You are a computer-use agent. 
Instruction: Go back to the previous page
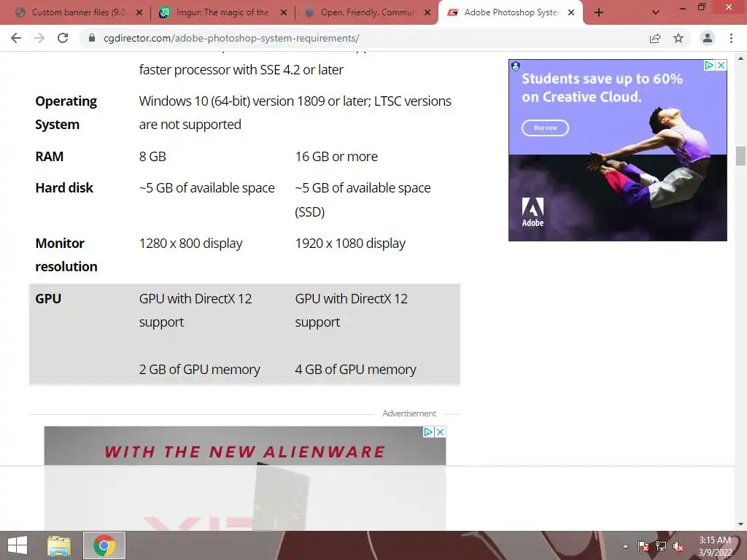click(16, 38)
